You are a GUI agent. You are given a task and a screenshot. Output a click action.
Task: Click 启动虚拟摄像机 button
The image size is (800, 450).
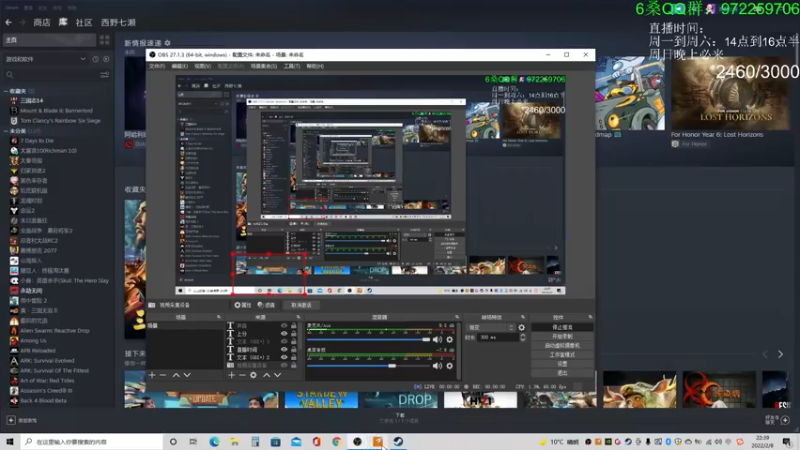562,345
